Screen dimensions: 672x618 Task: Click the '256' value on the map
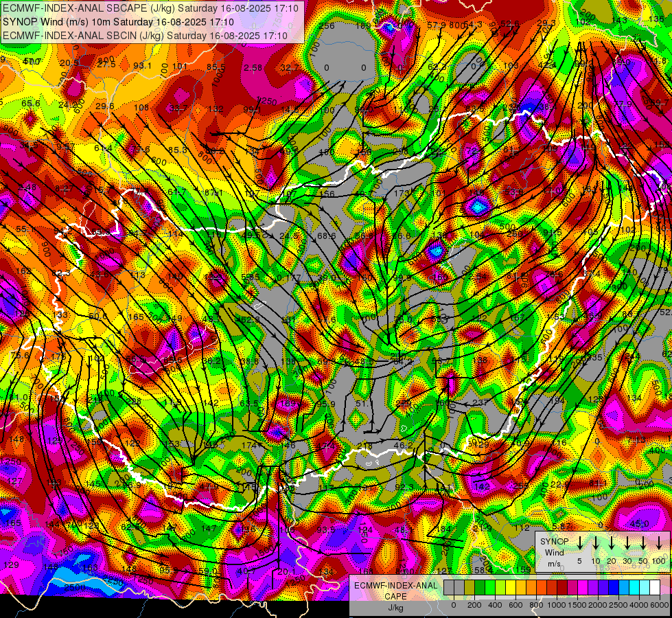coord(327,25)
